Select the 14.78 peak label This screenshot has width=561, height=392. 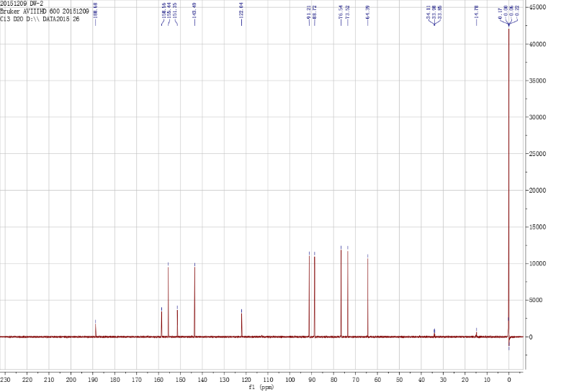point(477,12)
